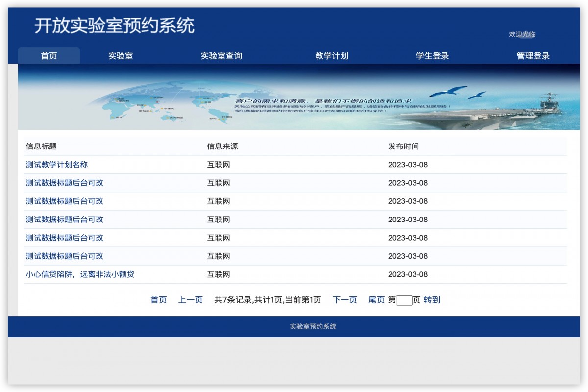Click the 欢迎光临 greeting text
Image resolution: width=588 pixels, height=392 pixels.
(x=522, y=34)
